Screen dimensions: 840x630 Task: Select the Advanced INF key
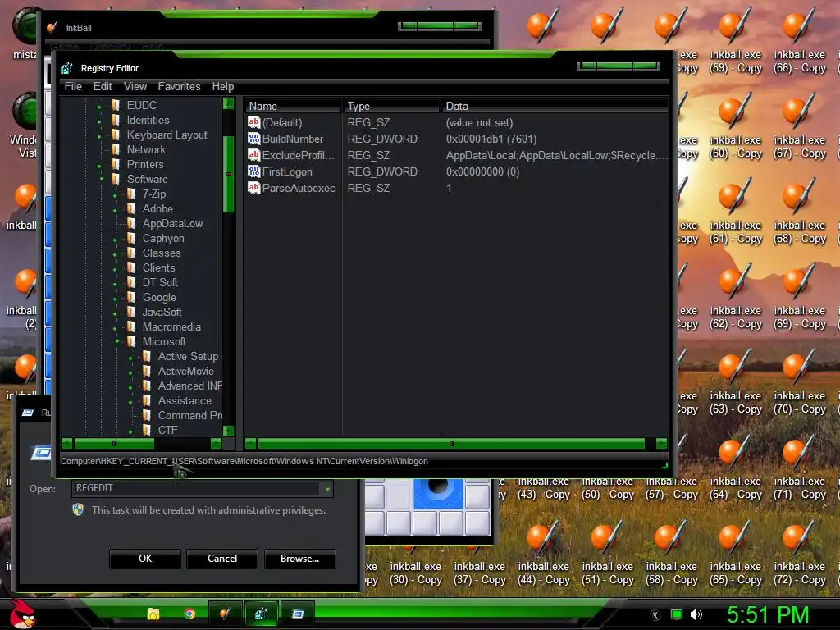tap(189, 386)
